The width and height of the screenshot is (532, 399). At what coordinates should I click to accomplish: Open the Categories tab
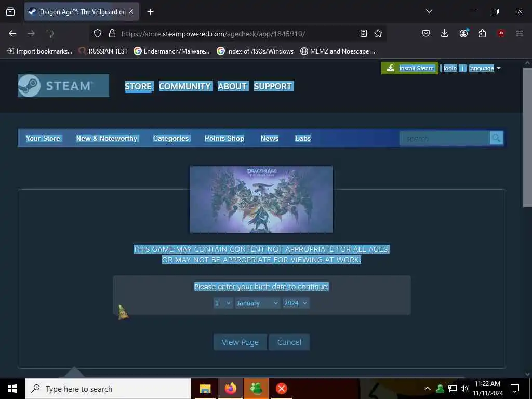click(x=171, y=138)
